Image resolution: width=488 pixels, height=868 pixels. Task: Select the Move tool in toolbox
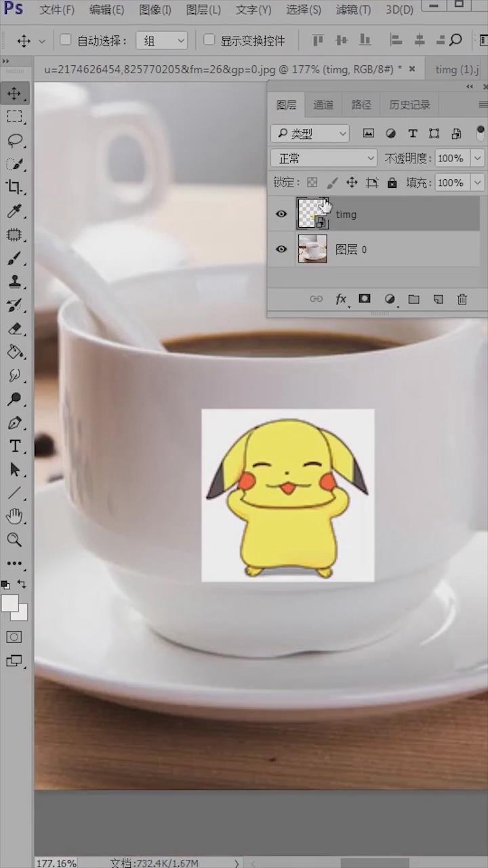tap(14, 93)
